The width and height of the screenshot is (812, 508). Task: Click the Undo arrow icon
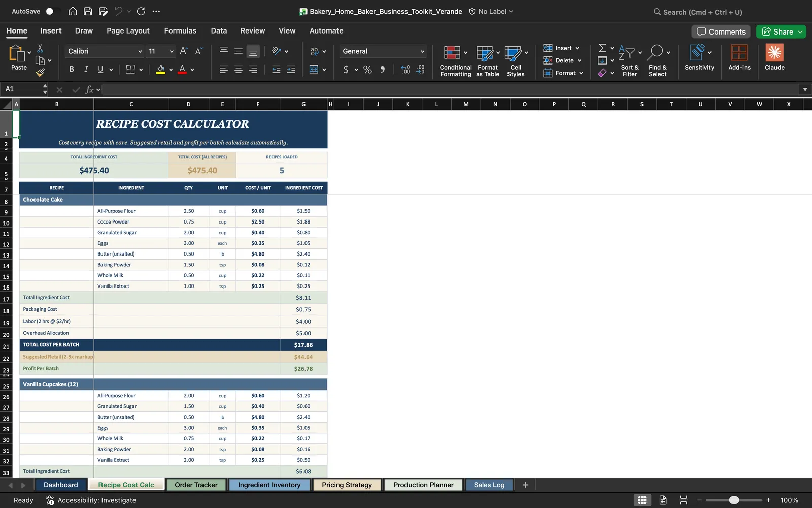pyautogui.click(x=118, y=11)
